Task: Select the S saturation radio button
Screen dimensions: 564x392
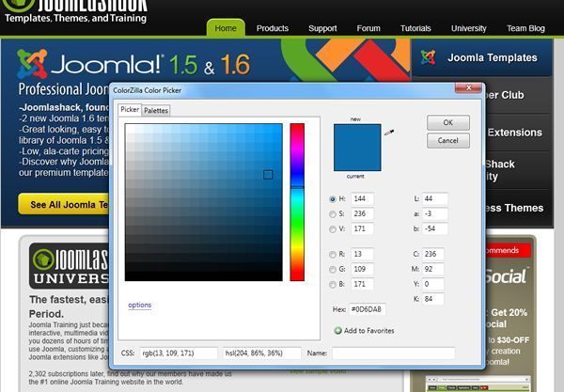Action: [x=333, y=214]
